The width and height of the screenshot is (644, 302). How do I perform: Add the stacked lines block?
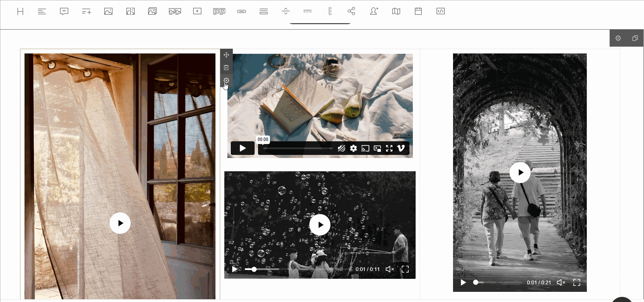(x=263, y=12)
